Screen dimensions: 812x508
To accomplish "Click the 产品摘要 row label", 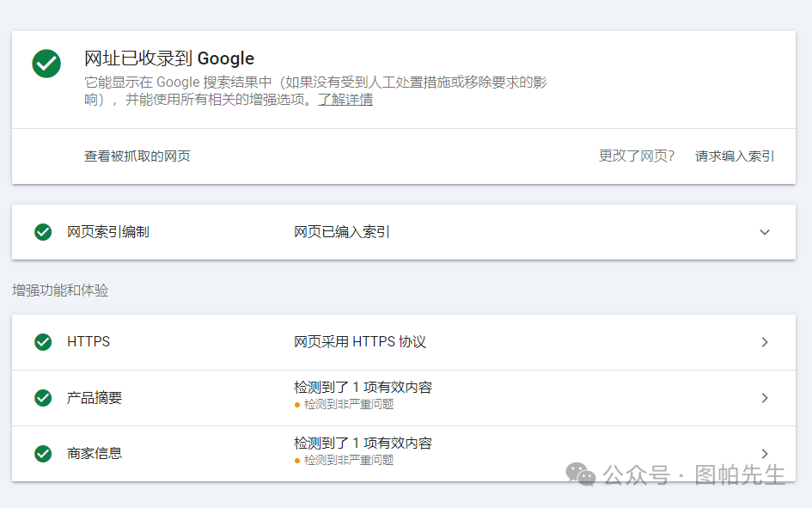I will coord(95,398).
